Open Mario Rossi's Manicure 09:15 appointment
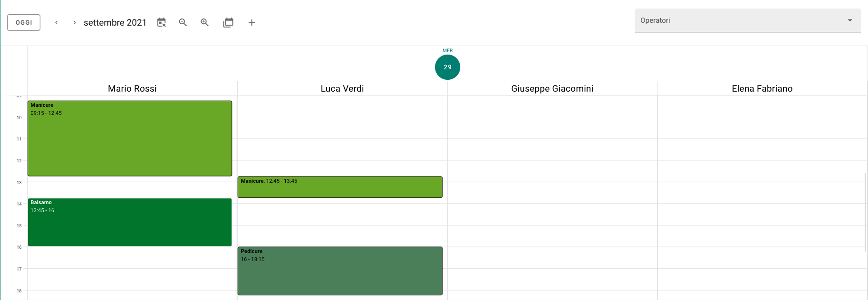The height and width of the screenshot is (300, 868). tap(130, 138)
